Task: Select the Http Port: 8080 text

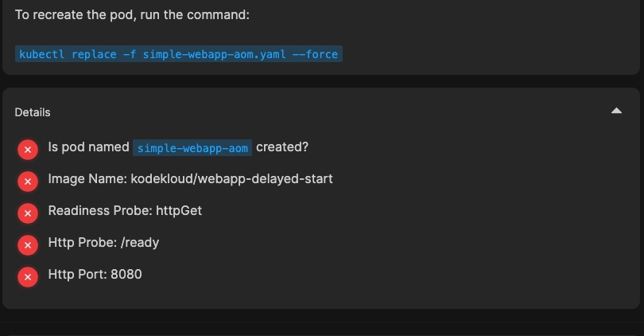Action: [95, 275]
